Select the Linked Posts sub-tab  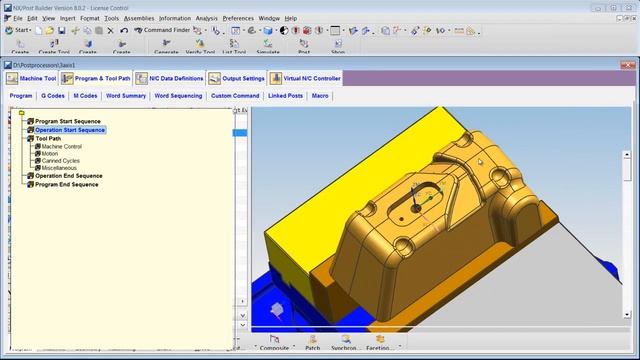[x=285, y=96]
